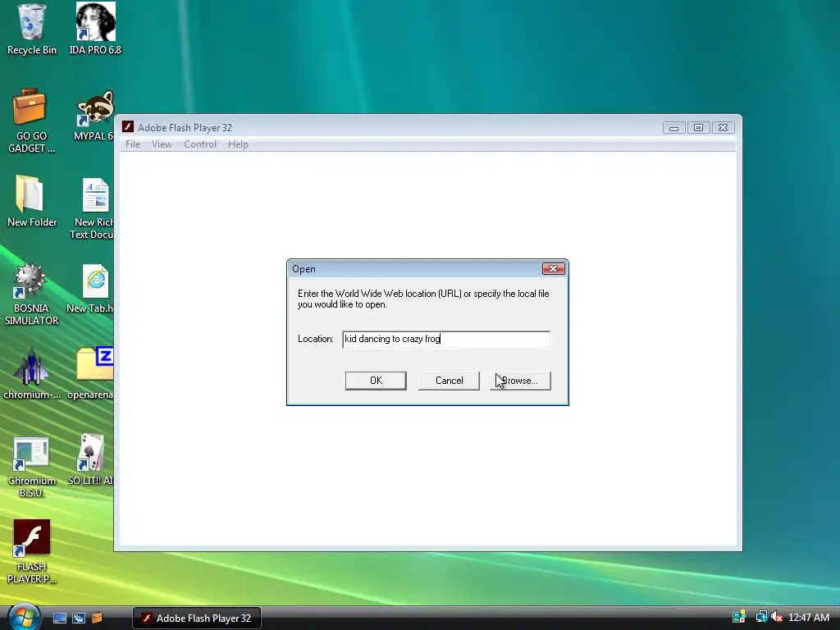This screenshot has width=840, height=630.
Task: Select the openarena zip folder icon
Action: [x=95, y=364]
